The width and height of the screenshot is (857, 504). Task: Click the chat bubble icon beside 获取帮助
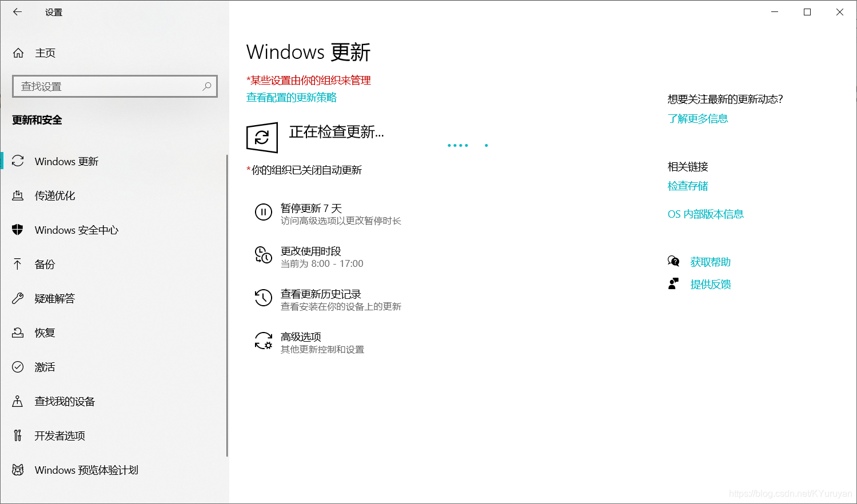[673, 261]
